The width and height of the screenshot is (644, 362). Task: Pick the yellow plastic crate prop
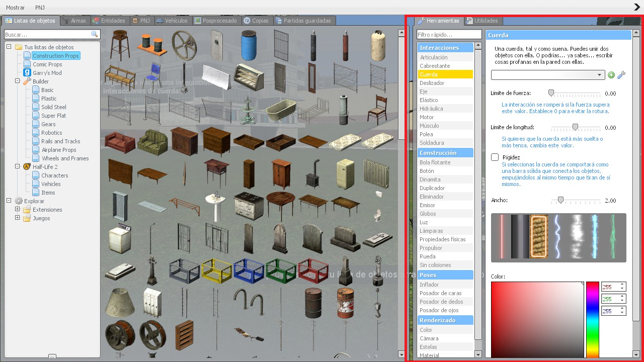point(216,270)
